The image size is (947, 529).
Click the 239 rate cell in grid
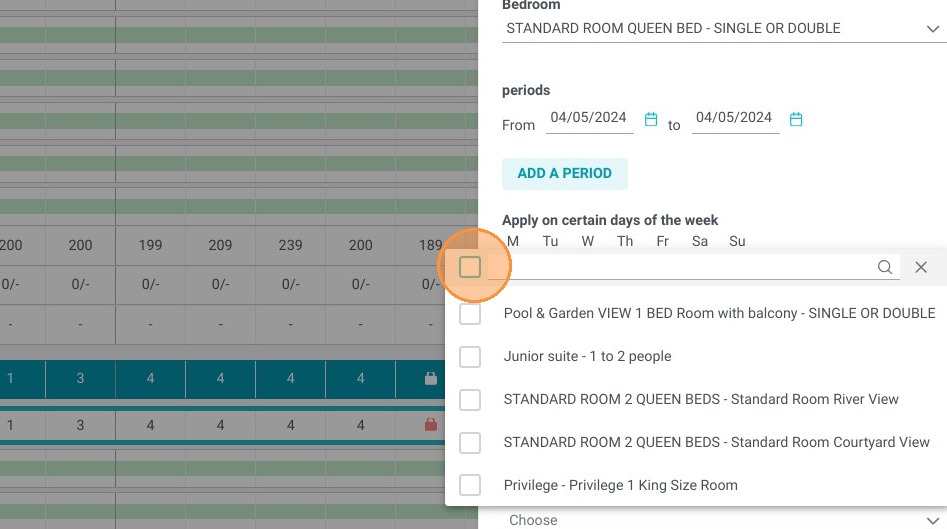pos(291,245)
